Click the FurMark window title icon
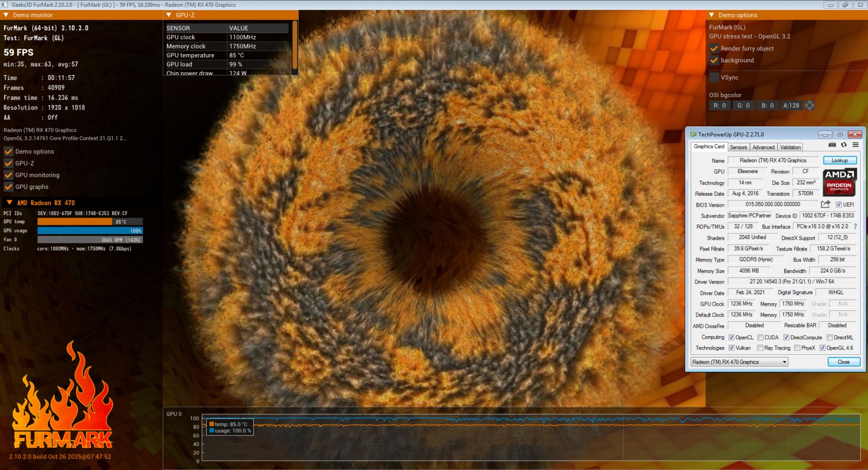Image resolution: width=868 pixels, height=470 pixels. pos(5,5)
